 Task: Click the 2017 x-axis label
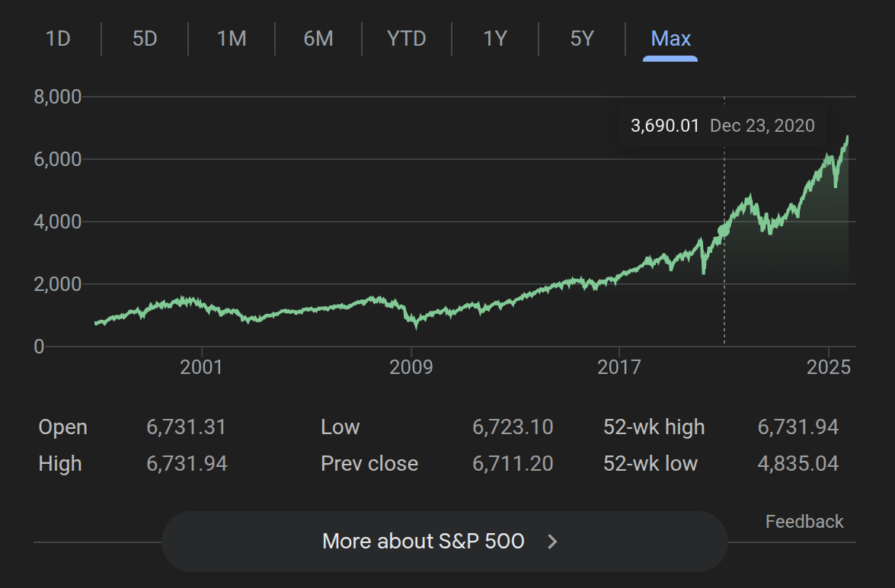click(620, 368)
